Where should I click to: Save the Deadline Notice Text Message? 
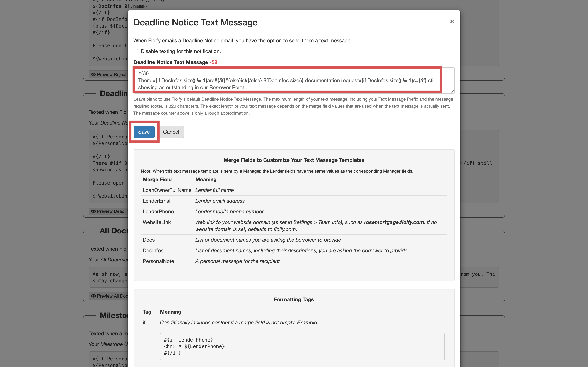[144, 132]
